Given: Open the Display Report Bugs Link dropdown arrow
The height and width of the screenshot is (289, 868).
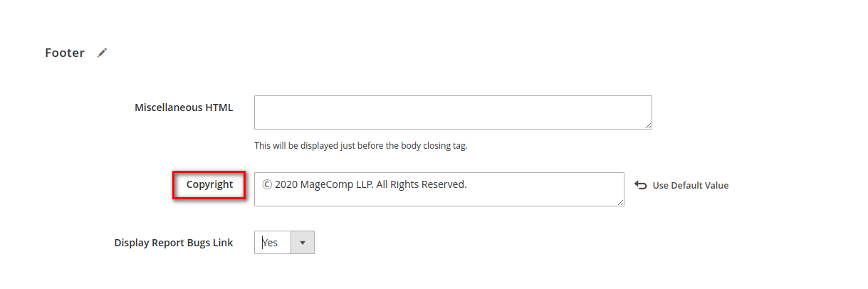Looking at the screenshot, I should (x=302, y=243).
